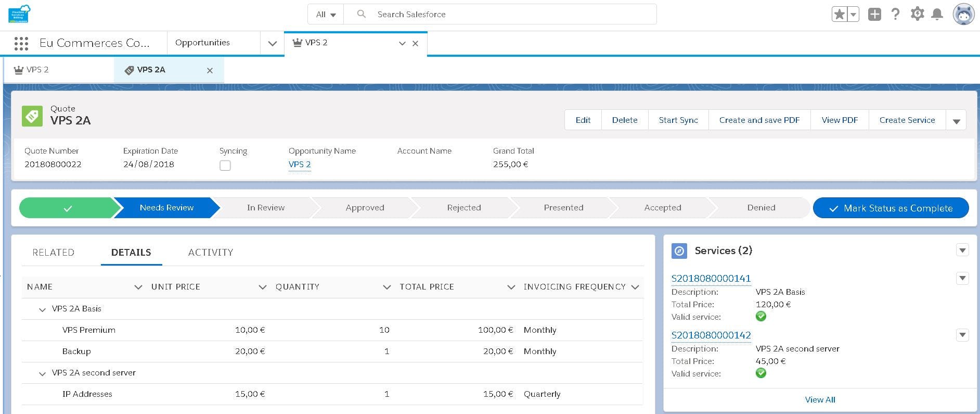Click the IP Addresses line item
The width and height of the screenshot is (980, 414).
click(87, 394)
